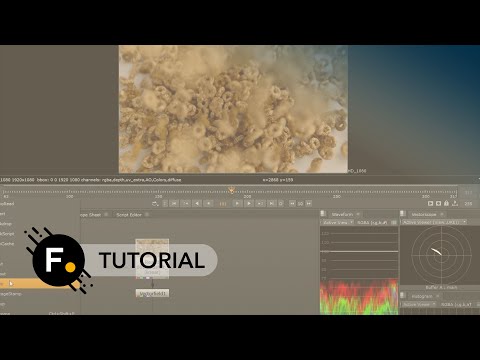Click the lock icon right of timeline
Screen dimensions: 480x360
tap(447, 203)
